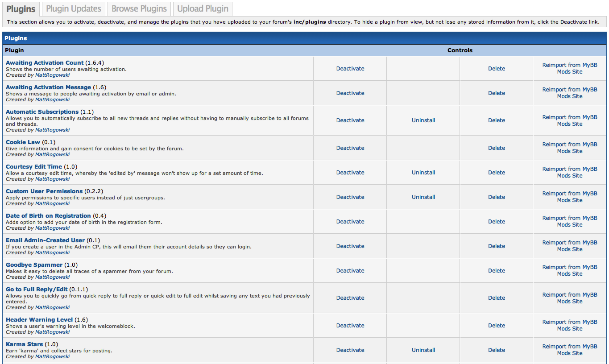Delete the Date of Birth on Registration plugin

[x=496, y=222]
